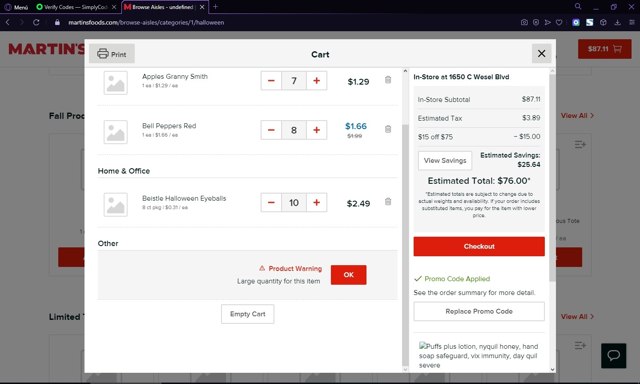Close the Browse Aisles tab
This screenshot has width=640, height=384.
pos(202,7)
